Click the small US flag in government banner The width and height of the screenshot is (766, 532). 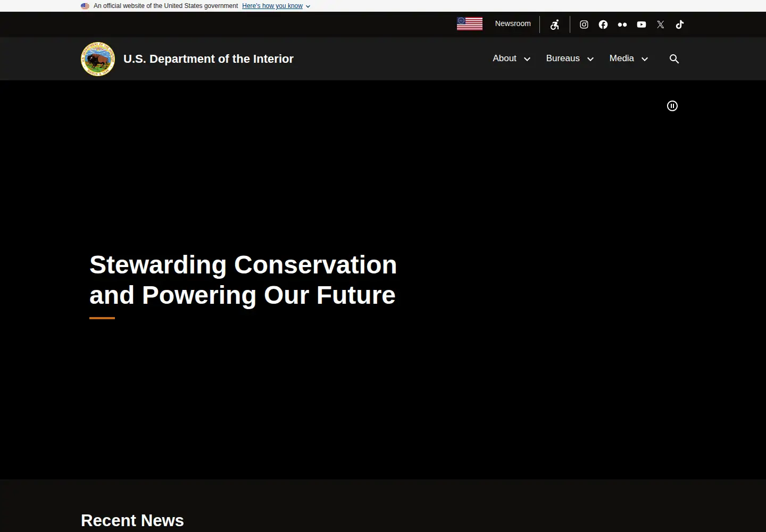tap(85, 6)
